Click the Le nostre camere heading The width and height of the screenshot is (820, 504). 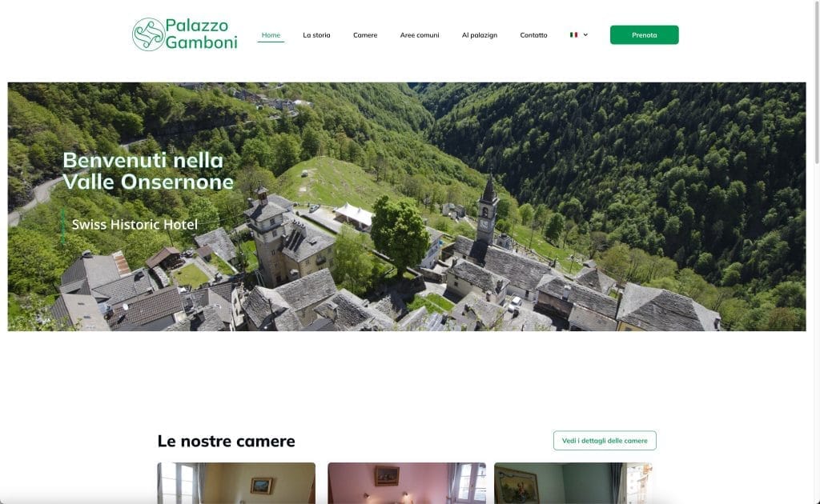(x=227, y=441)
